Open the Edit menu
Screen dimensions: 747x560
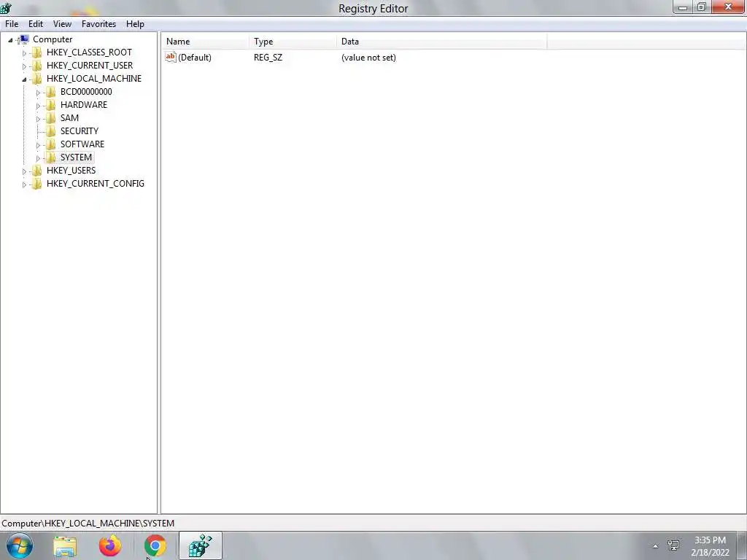pyautogui.click(x=36, y=24)
